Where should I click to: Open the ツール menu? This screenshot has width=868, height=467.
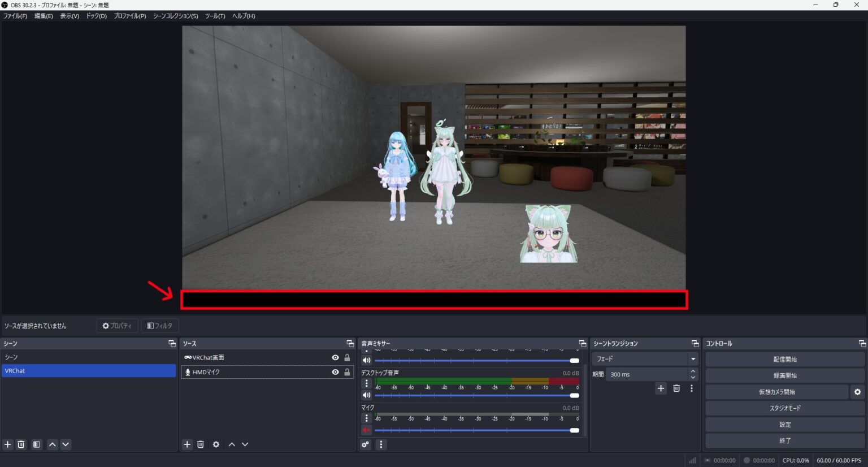214,16
